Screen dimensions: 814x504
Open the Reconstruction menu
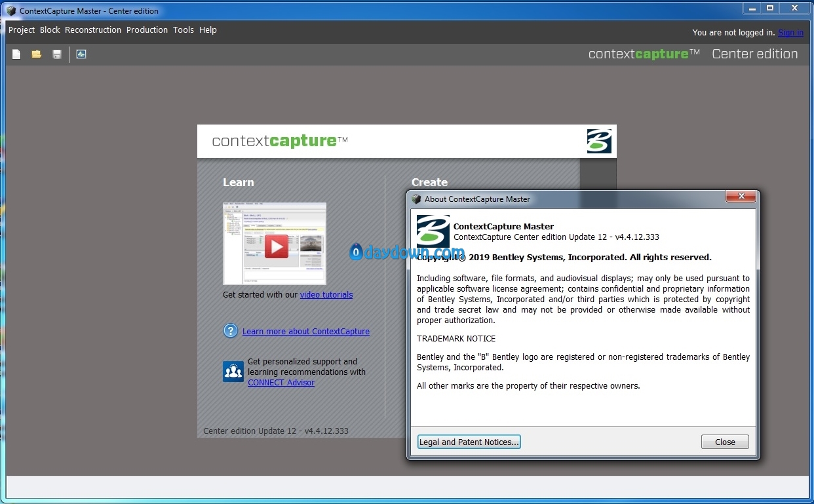click(x=93, y=30)
